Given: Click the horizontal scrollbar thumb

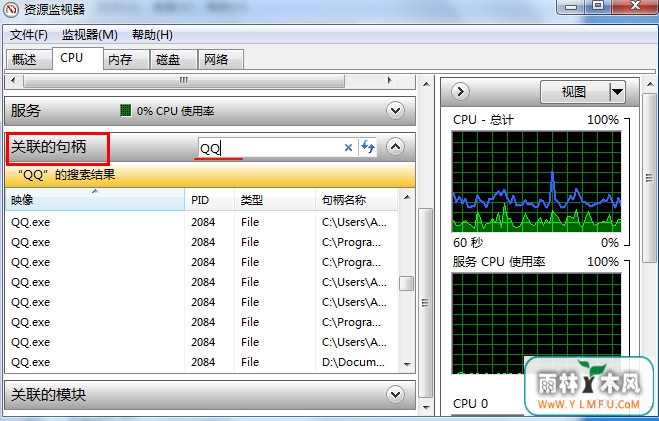Looking at the screenshot, I should coord(184,81).
